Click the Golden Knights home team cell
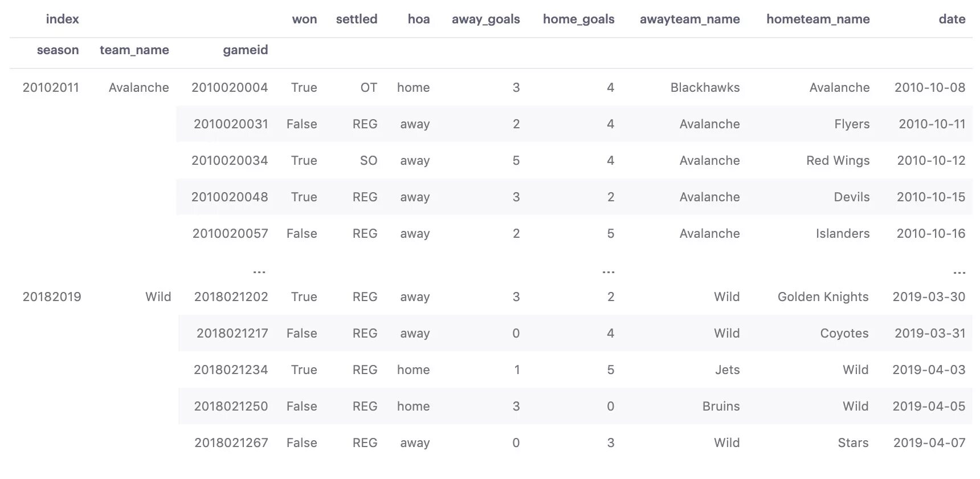 823,297
